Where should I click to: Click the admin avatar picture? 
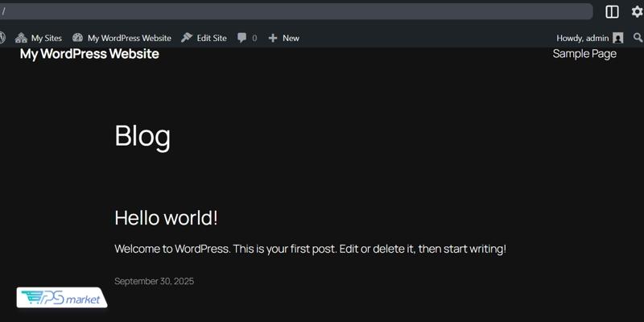point(617,38)
